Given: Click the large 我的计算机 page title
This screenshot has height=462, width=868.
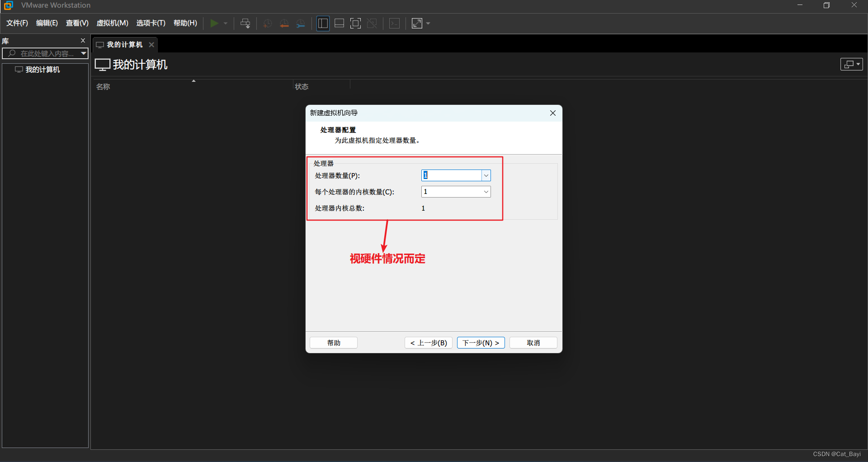Looking at the screenshot, I should (x=140, y=65).
